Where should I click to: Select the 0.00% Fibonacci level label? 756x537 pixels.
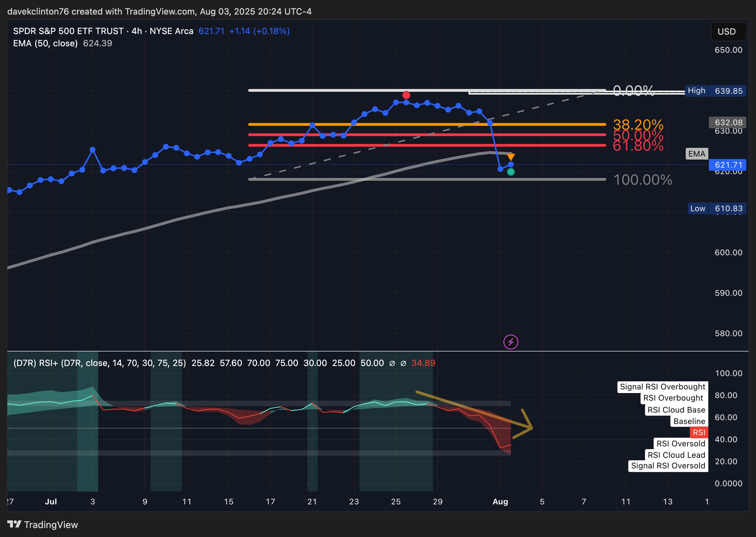[x=633, y=90]
